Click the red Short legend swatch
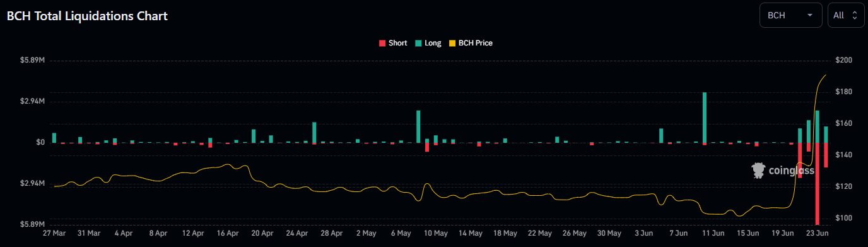Image resolution: width=868 pixels, height=247 pixels. (382, 43)
